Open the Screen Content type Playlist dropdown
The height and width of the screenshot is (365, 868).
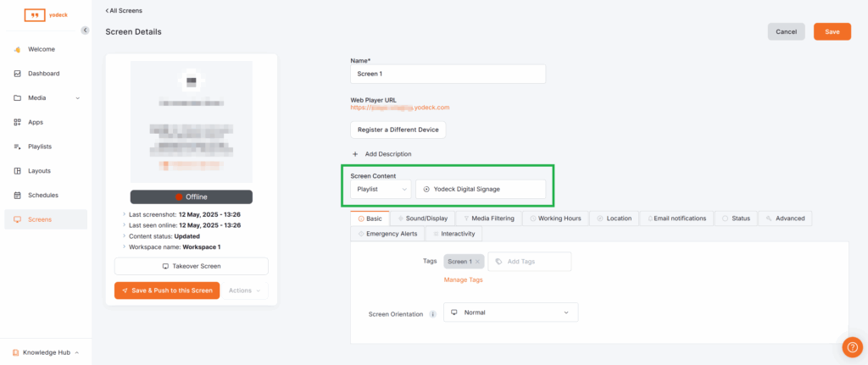click(381, 189)
